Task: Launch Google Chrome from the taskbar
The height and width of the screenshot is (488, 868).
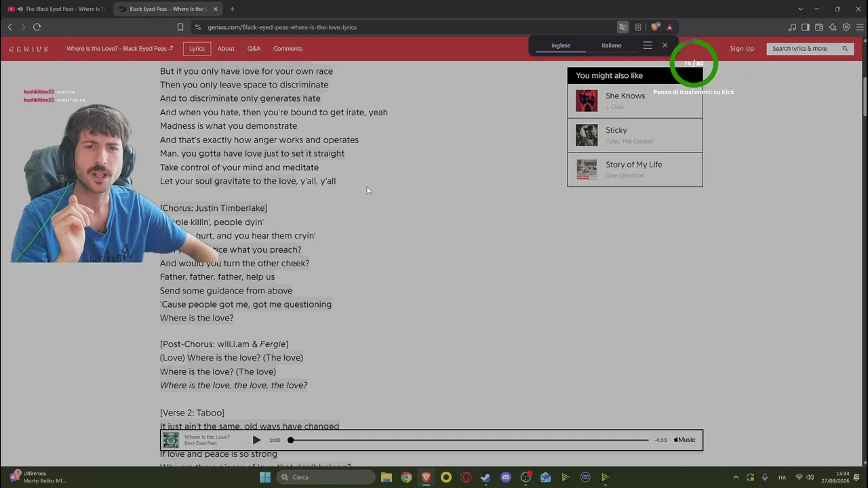Action: (406, 477)
